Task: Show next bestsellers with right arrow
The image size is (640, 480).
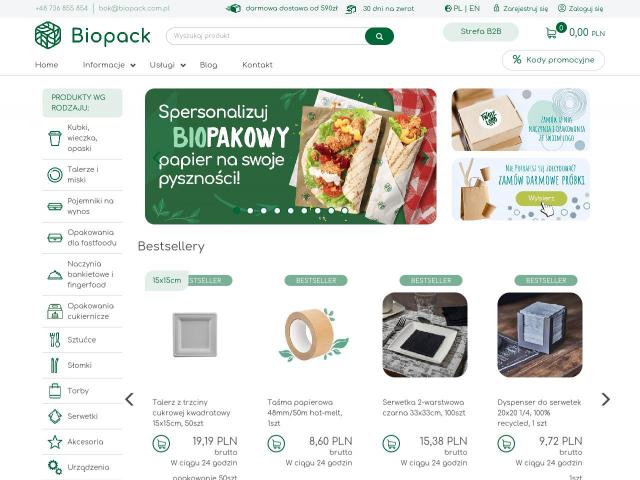Action: 606,399
